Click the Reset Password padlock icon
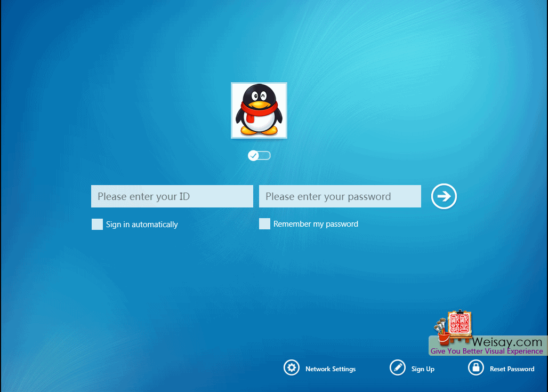Viewport: 548px width, 392px height. [x=476, y=367]
